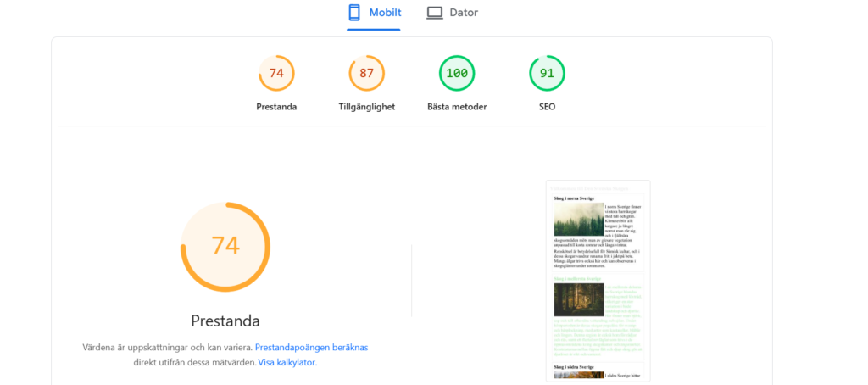Screen dimensions: 868x385
Task: Switch to the Dator tab label
Action: click(x=464, y=13)
